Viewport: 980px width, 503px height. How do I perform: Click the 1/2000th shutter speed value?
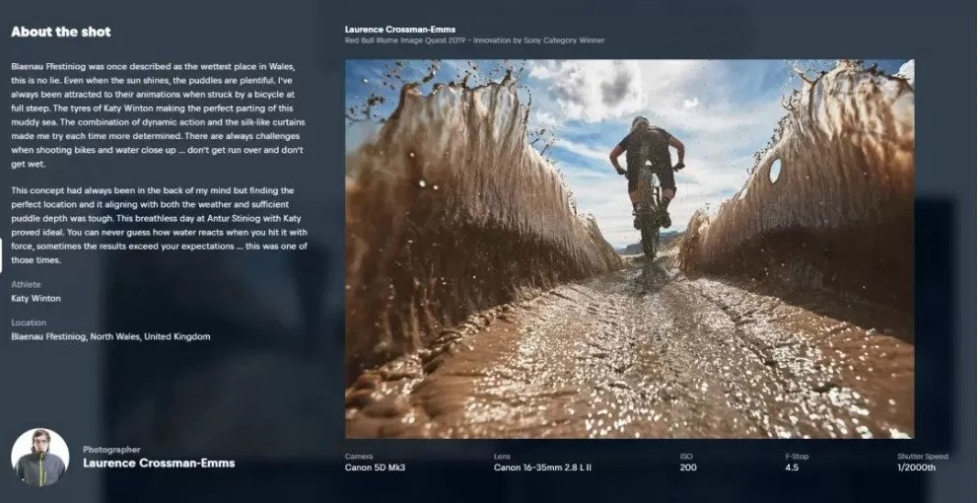coord(916,467)
